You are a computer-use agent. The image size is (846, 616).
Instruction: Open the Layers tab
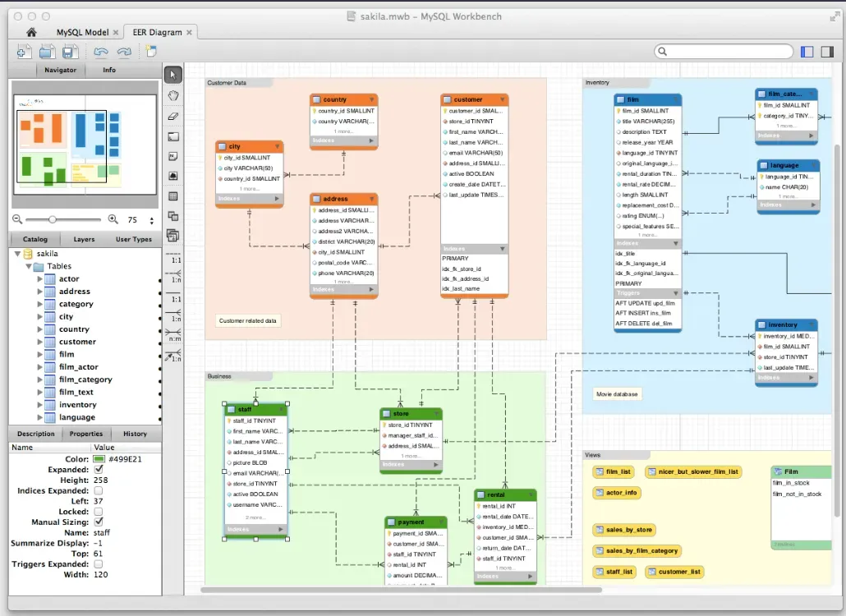(84, 239)
